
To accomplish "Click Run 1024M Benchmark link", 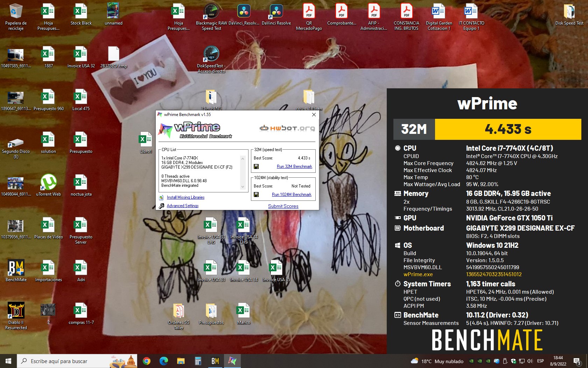I will [292, 195].
